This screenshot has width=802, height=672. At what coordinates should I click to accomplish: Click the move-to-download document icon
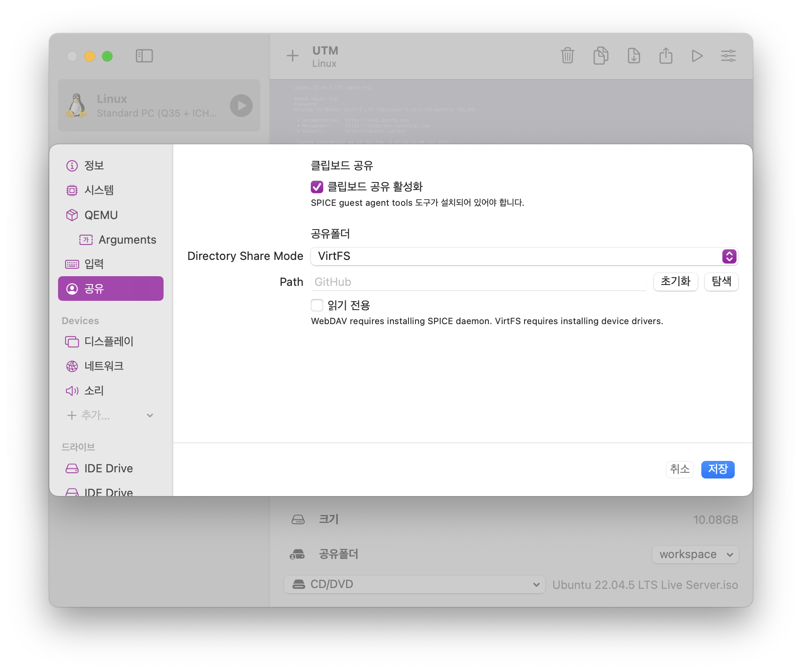[x=634, y=56]
